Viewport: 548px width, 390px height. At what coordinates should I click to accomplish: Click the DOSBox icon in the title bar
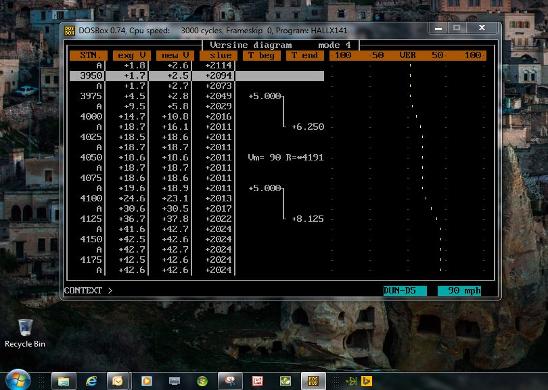click(x=70, y=31)
